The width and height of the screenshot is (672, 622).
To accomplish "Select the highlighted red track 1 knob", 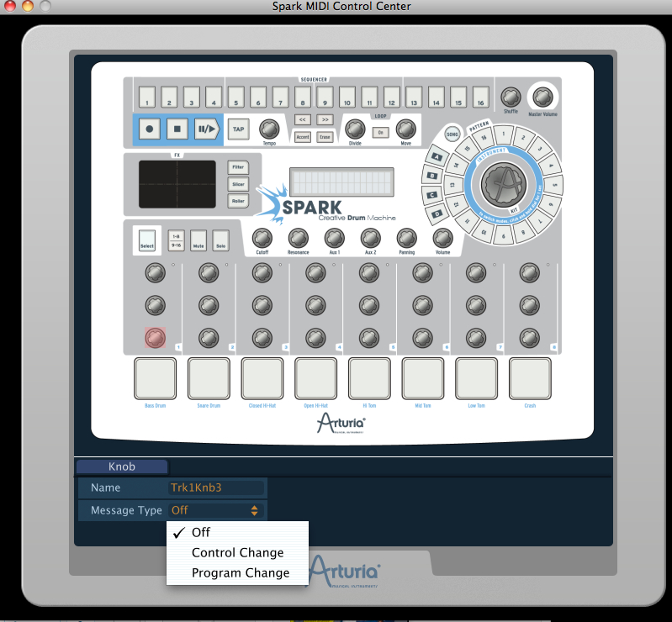I will coord(155,338).
